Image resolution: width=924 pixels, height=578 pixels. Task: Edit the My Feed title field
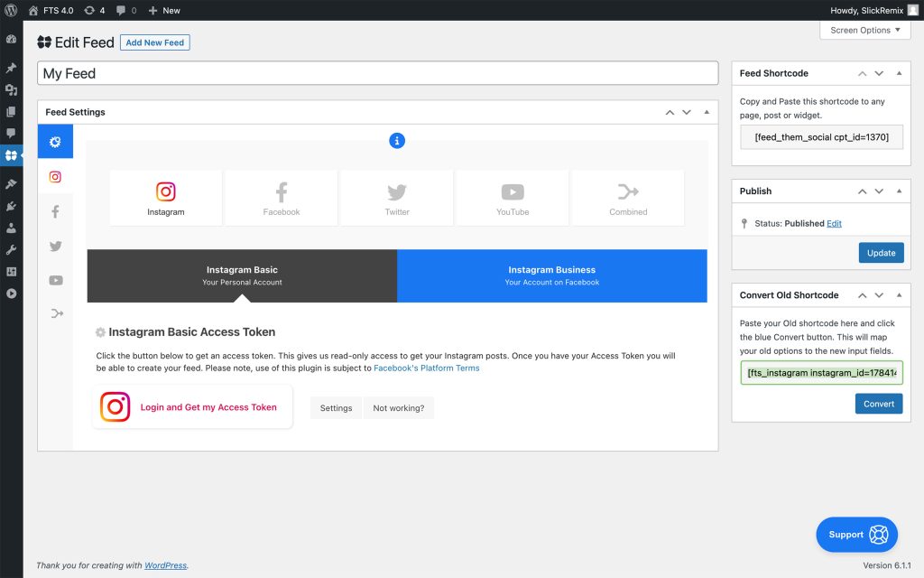[x=378, y=73]
